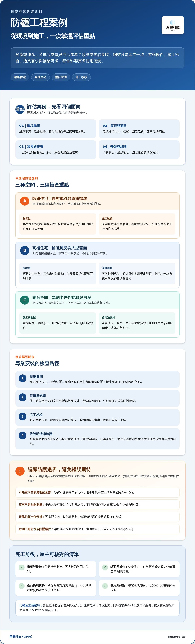Click heading 三種空間，三組檢查重點

point(42,185)
